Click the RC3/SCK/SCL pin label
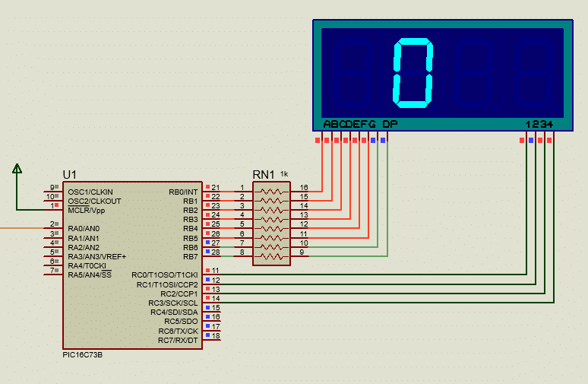This screenshot has height=384, width=588. (x=173, y=303)
